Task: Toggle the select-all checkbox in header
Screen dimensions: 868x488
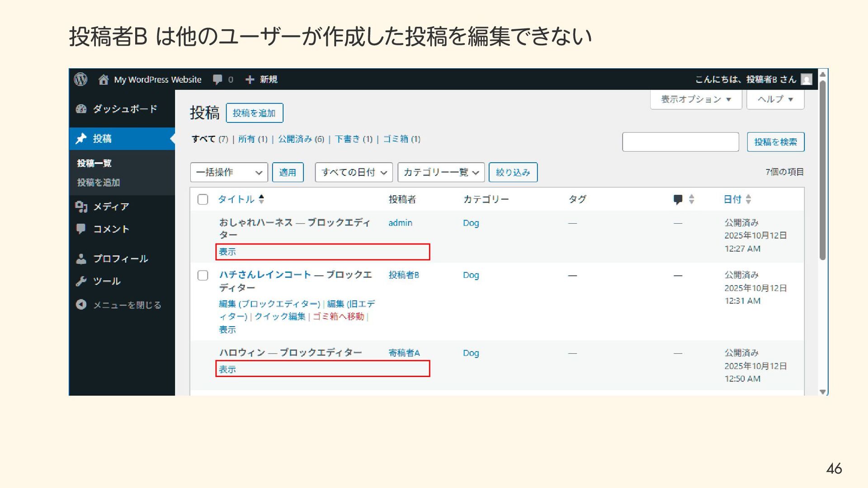Action: point(203,199)
